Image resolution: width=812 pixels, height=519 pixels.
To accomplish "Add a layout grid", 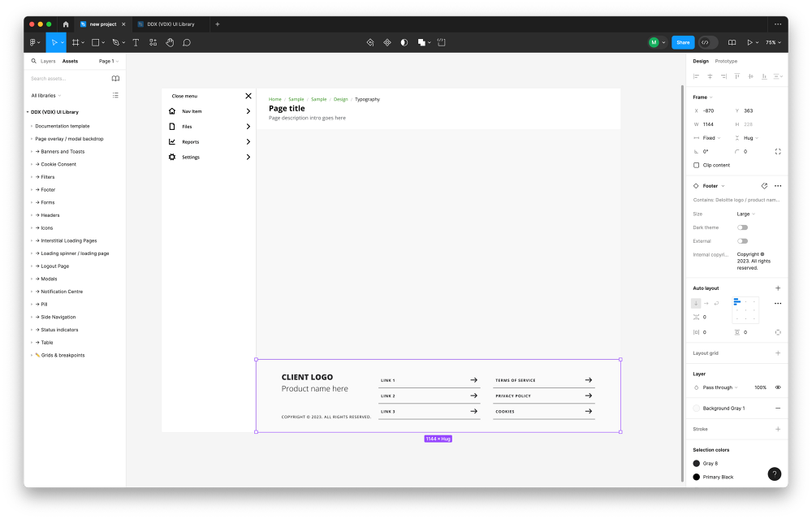I will click(x=778, y=353).
